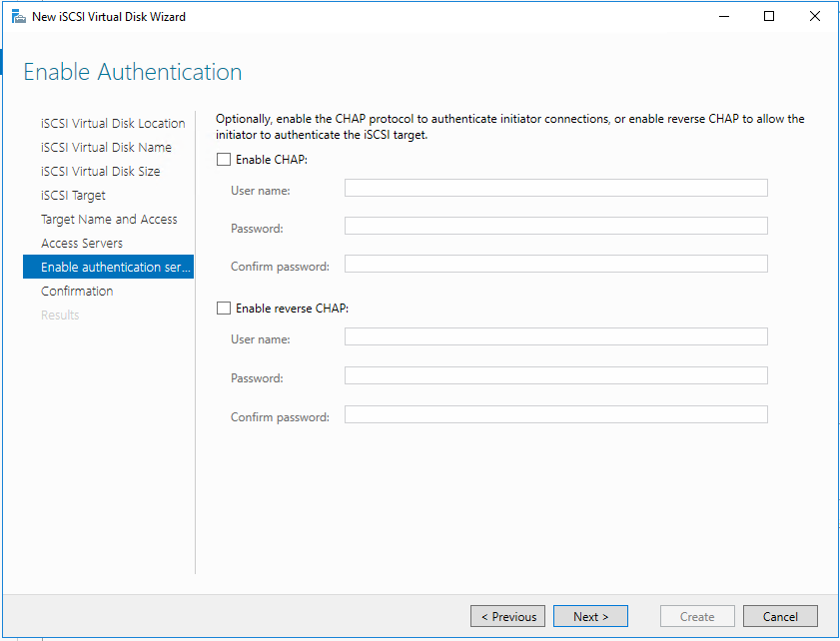The image size is (840, 641).
Task: Go to Target Name and Access step
Action: tap(109, 219)
